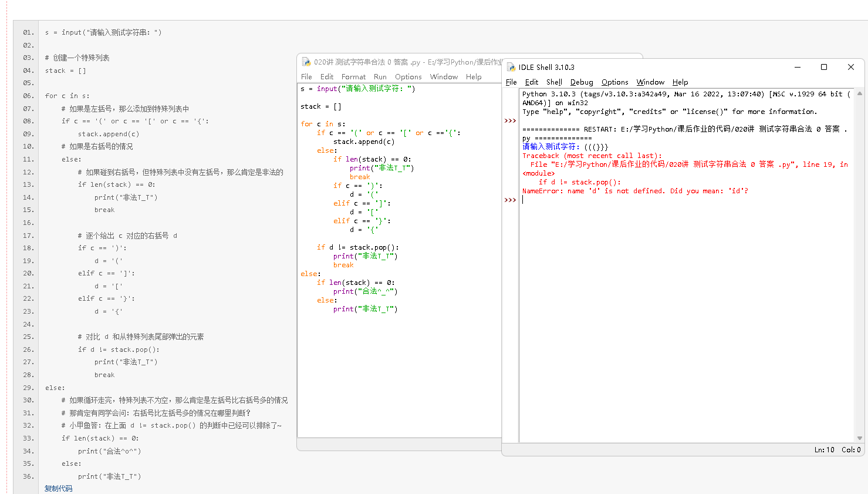This screenshot has width=868, height=494.
Task: Click the IDLE Shell Python title icon
Action: coord(511,68)
